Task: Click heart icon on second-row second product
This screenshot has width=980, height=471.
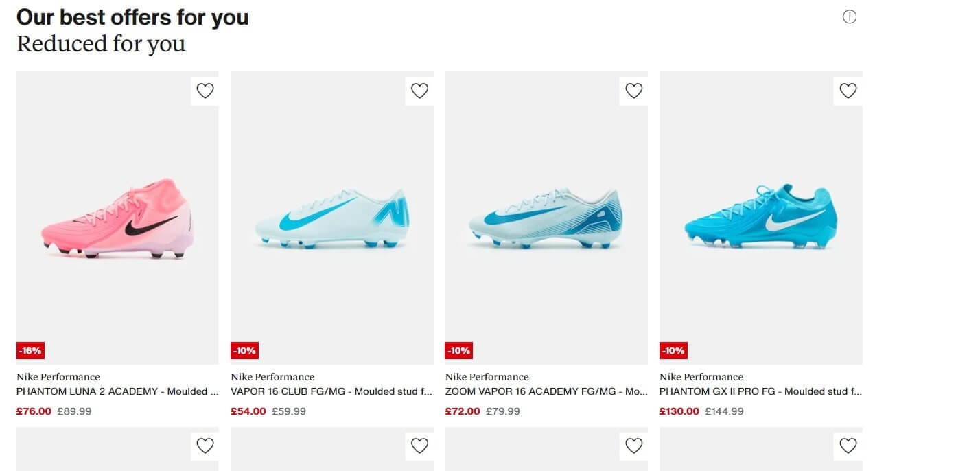Action: coord(419,446)
